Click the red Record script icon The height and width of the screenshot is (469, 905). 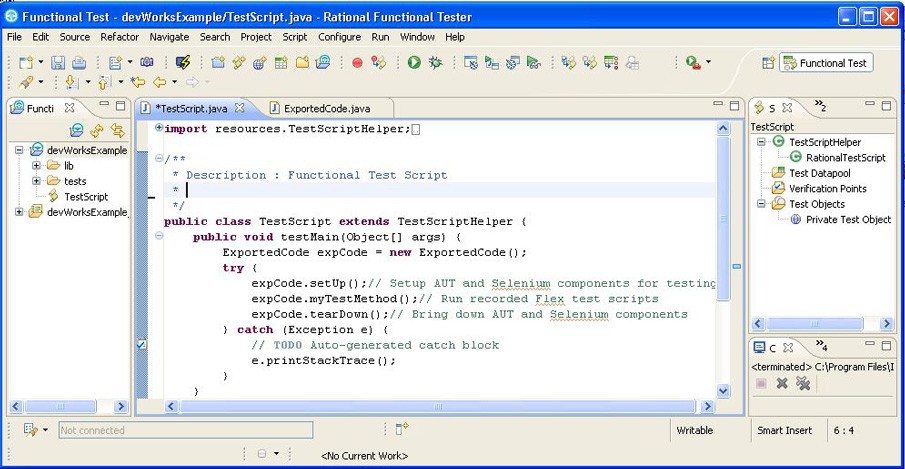(357, 63)
